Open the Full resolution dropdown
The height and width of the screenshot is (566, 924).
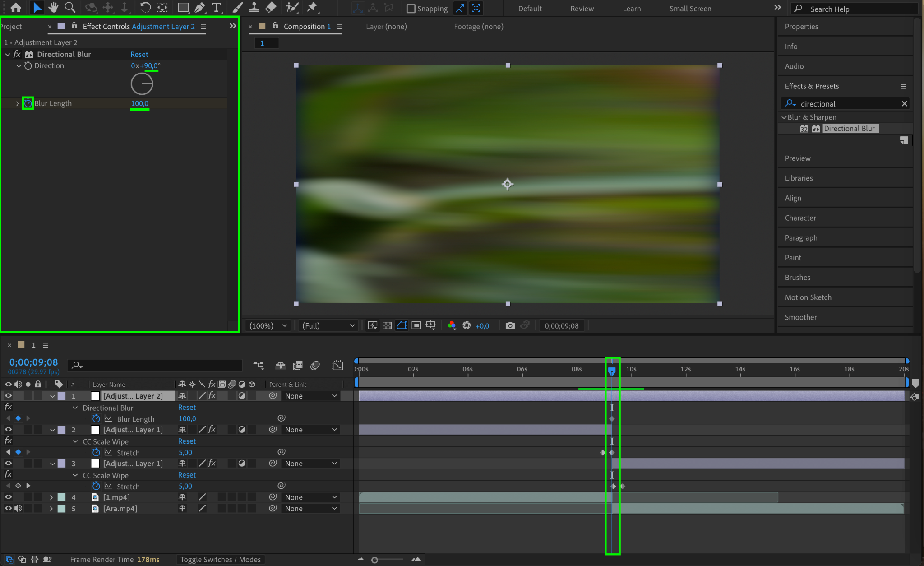coord(328,325)
